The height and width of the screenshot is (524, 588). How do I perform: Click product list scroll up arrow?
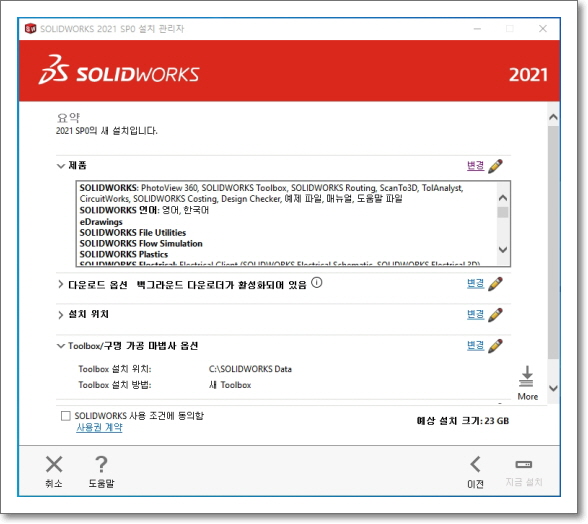503,197
